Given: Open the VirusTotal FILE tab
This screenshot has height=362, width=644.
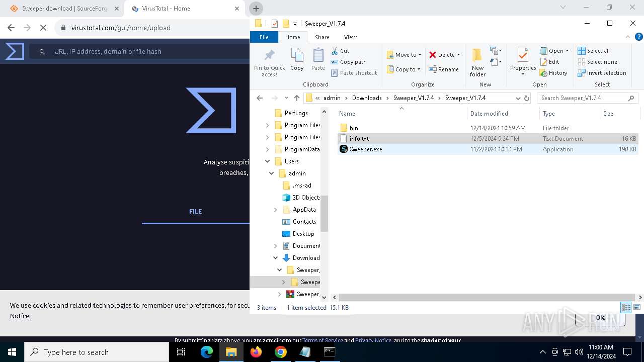Looking at the screenshot, I should click(195, 212).
